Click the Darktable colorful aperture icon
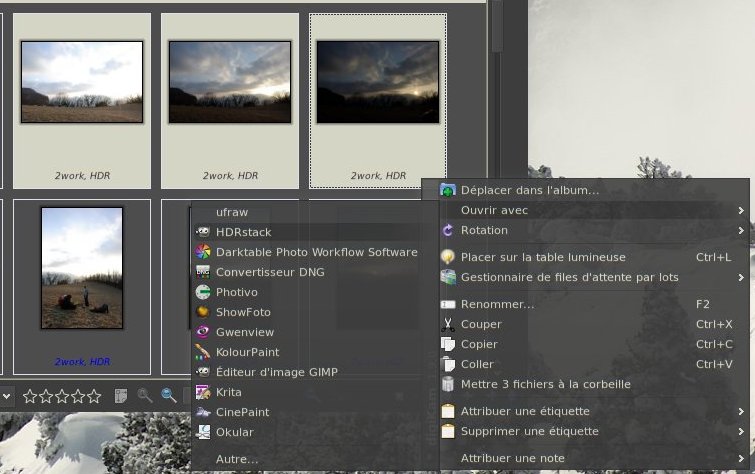Screen dimensions: 755x474 click(x=203, y=252)
